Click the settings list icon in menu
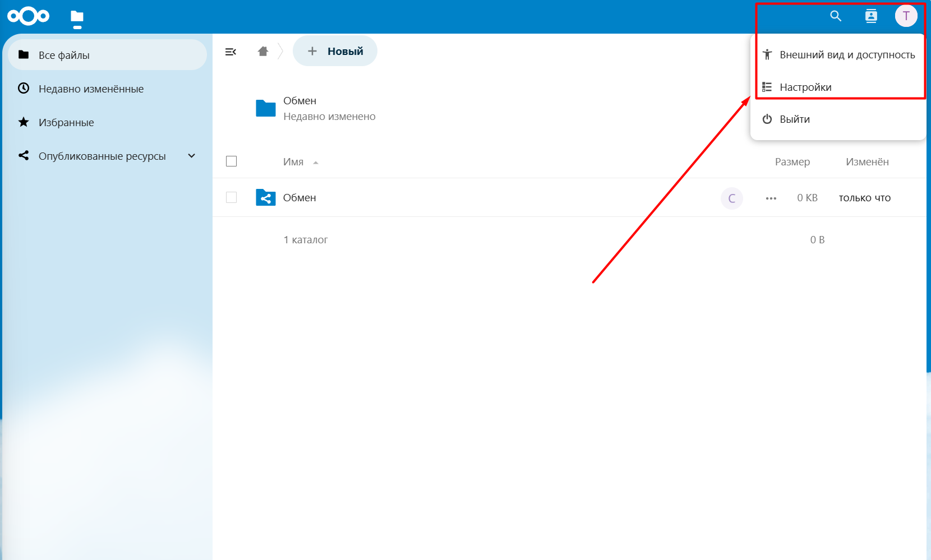This screenshot has width=931, height=560. point(767,87)
